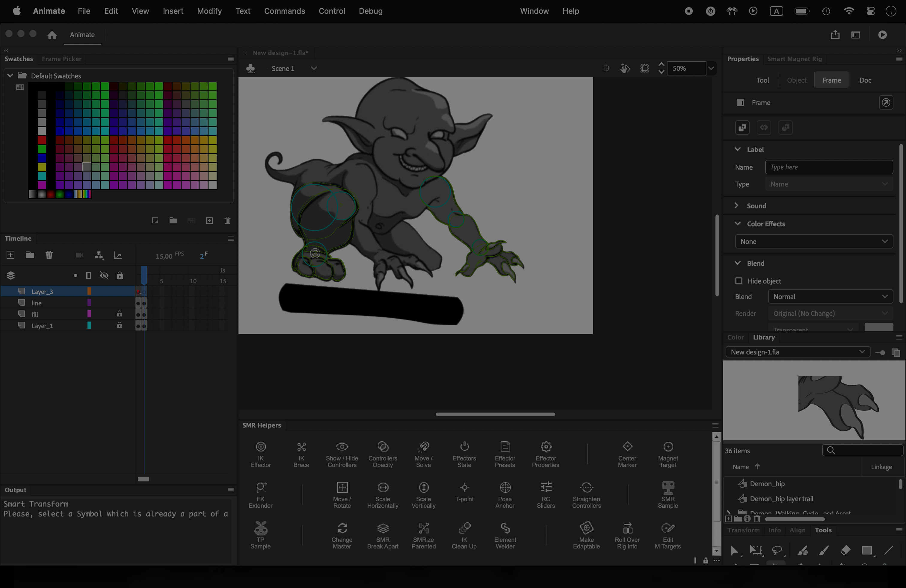Click the Name column header in Library
Screen dimensions: 906x588
pos(740,467)
